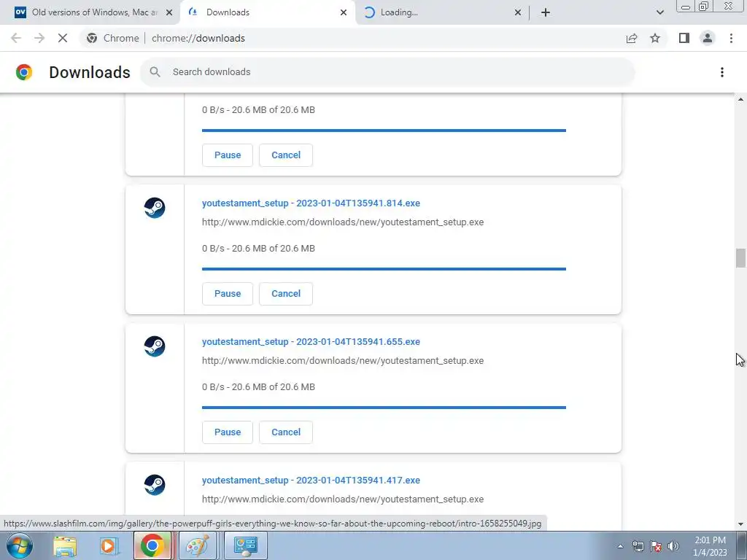Click source URL under 417.exe download
The height and width of the screenshot is (560, 747).
343,499
